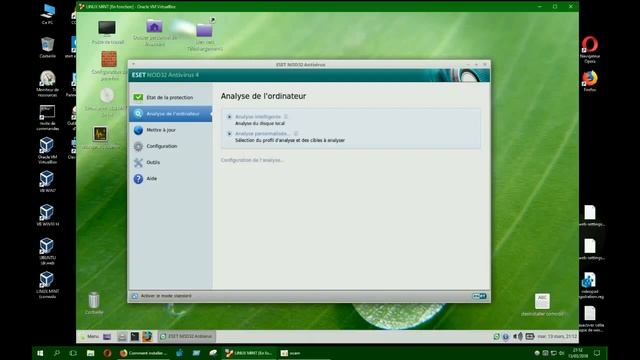Click the blue globe update icon
Screen dimensions: 640x360
pyautogui.click(x=138, y=130)
